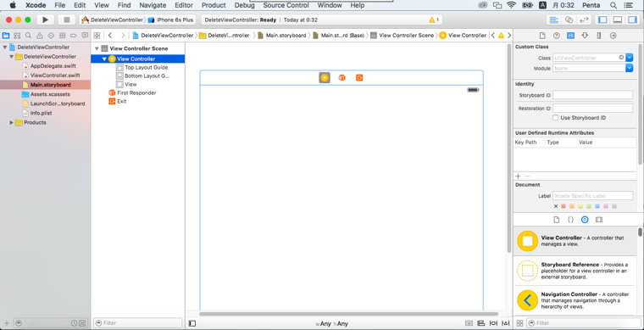Show the File inspector

pos(542,36)
